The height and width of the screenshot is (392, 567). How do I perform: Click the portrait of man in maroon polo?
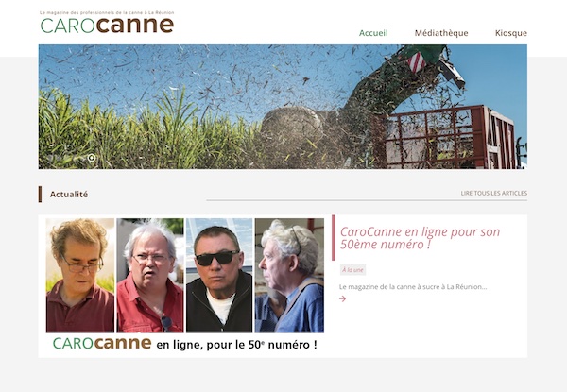tap(80, 275)
